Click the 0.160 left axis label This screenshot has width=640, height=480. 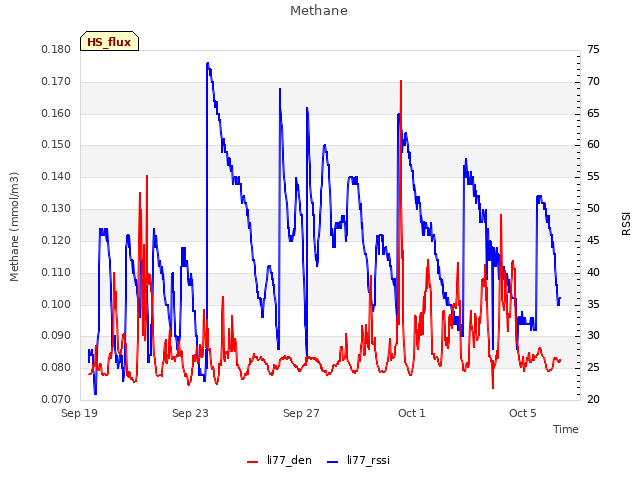(x=56, y=113)
